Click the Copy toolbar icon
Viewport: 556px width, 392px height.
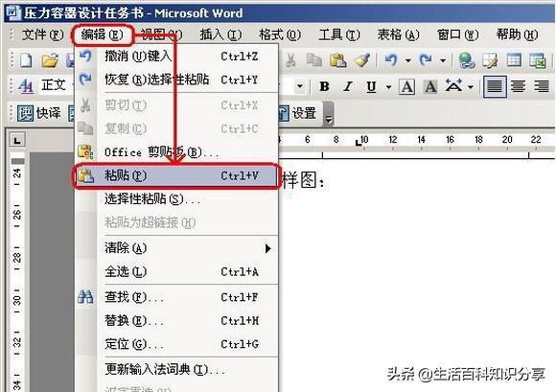pyautogui.click(x=314, y=60)
